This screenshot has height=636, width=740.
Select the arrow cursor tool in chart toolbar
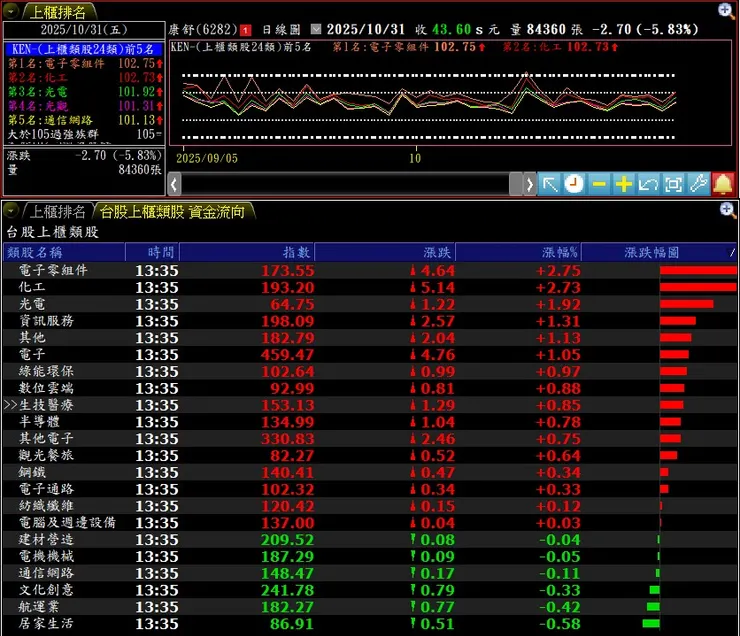550,184
